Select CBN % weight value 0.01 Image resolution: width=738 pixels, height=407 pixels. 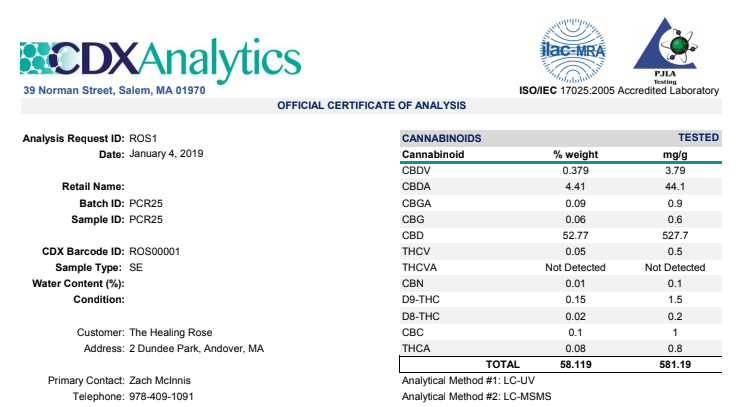point(575,283)
